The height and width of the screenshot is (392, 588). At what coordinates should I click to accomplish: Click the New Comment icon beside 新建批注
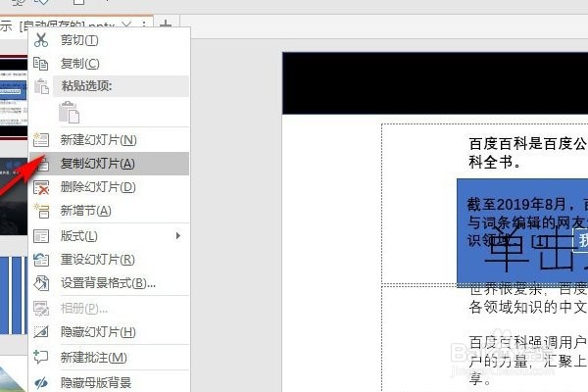coord(41,357)
